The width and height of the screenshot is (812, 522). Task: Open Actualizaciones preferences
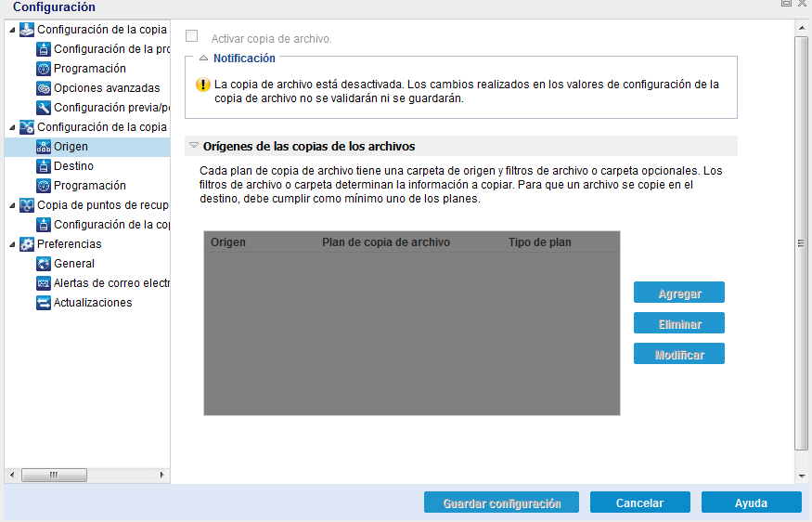tap(93, 302)
